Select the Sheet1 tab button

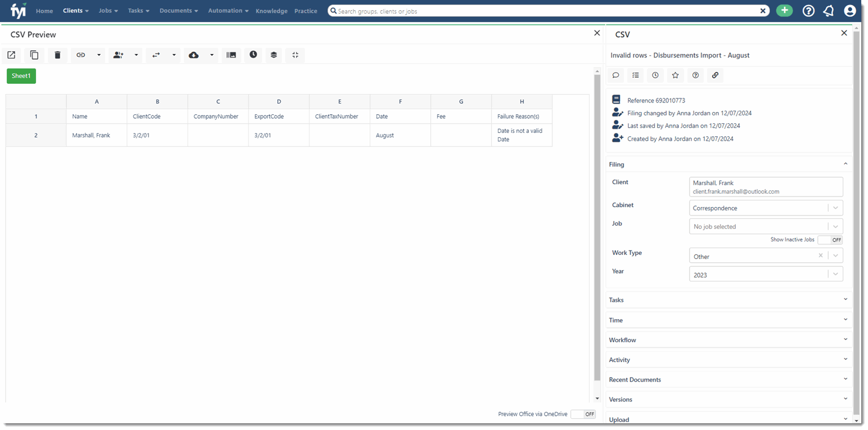tap(21, 76)
